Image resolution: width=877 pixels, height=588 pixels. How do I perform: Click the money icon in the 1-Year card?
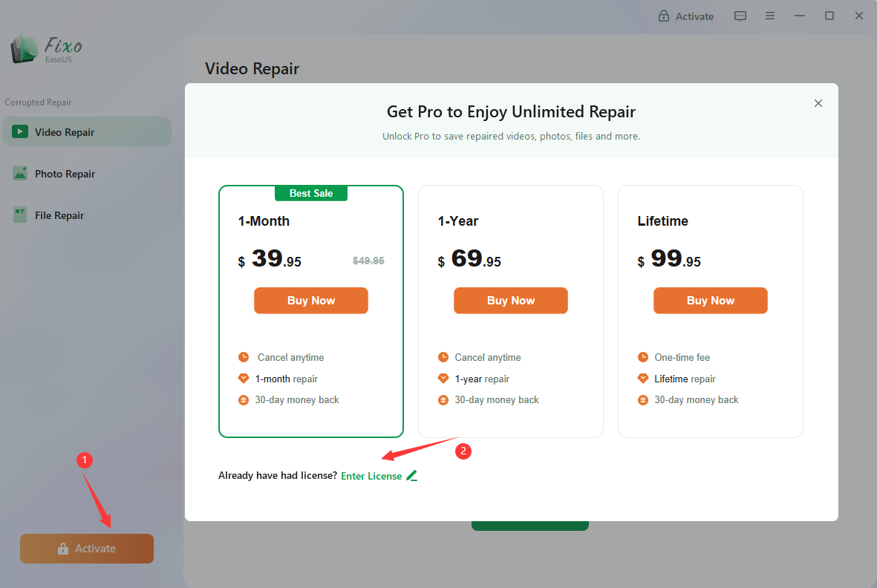443,399
